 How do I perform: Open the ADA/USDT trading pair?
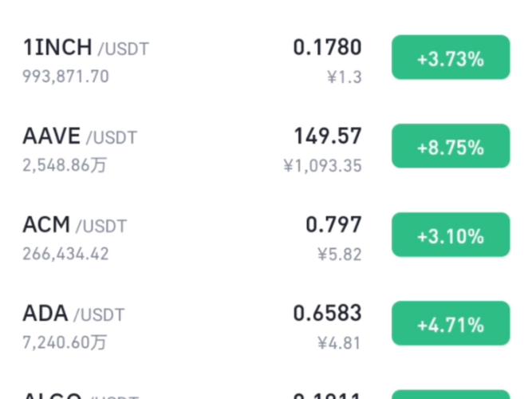click(73, 314)
